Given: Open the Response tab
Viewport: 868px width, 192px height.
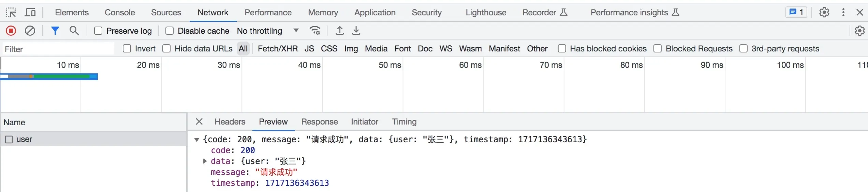Looking at the screenshot, I should [319, 122].
